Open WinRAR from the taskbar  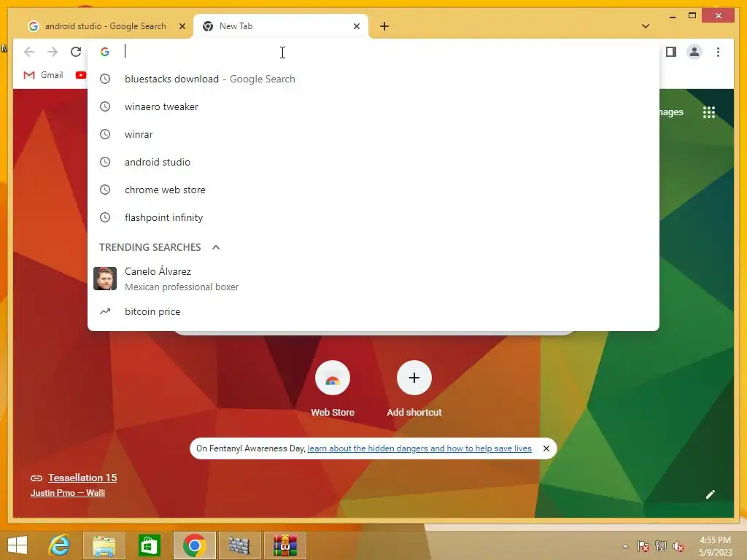click(285, 545)
